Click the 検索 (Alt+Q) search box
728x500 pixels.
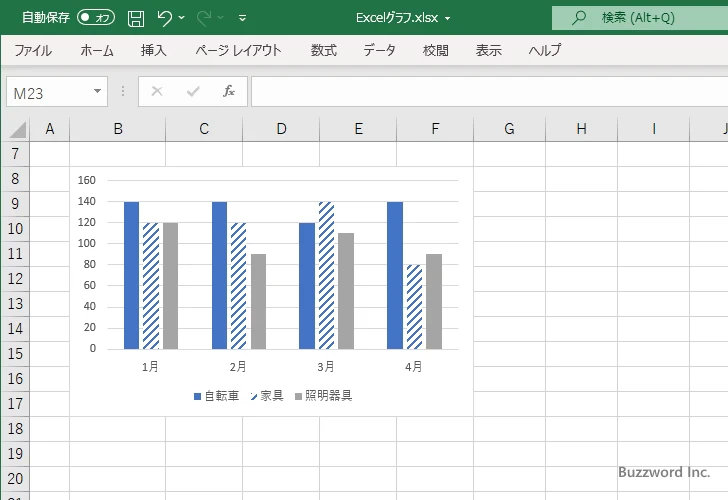pos(640,18)
